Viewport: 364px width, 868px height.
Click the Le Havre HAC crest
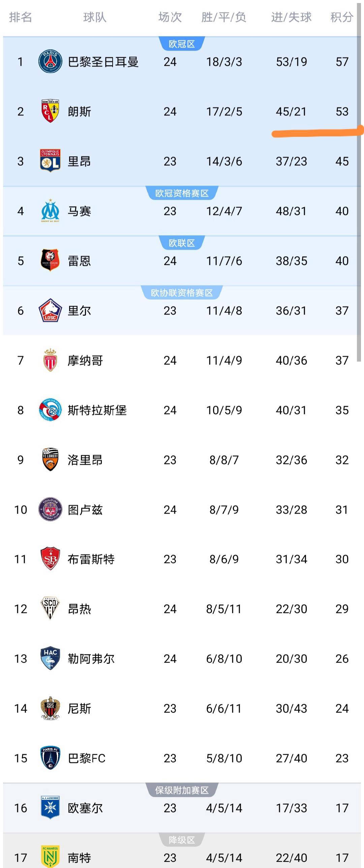coord(50,658)
